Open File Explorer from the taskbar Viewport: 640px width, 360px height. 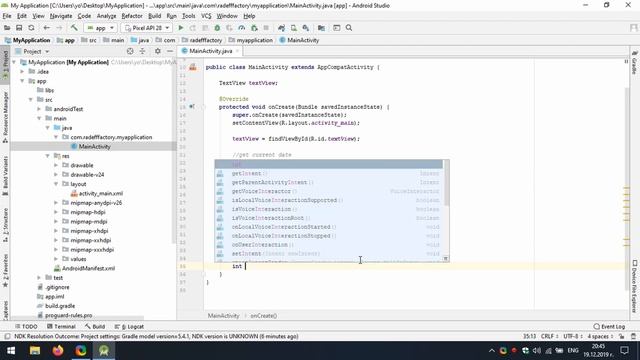(35, 350)
